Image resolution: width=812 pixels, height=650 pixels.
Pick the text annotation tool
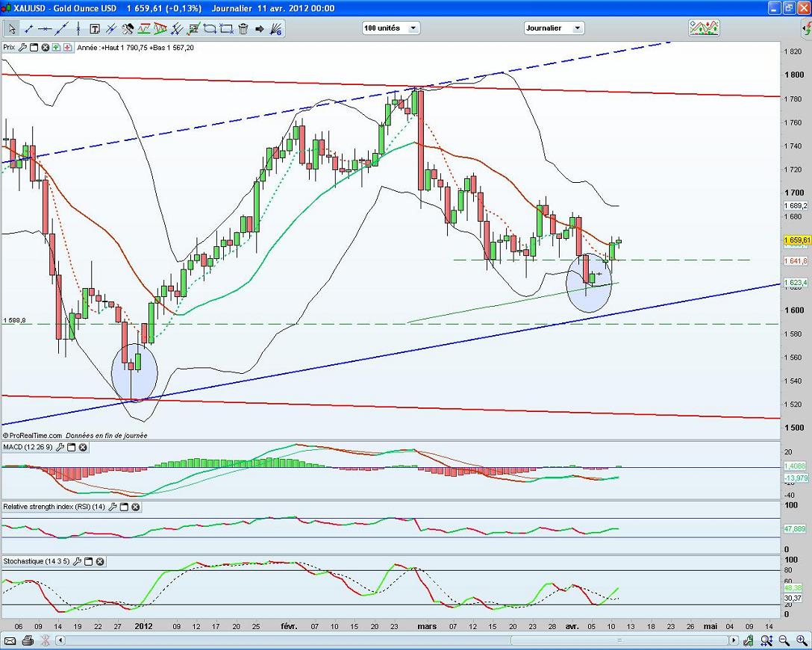(x=95, y=28)
